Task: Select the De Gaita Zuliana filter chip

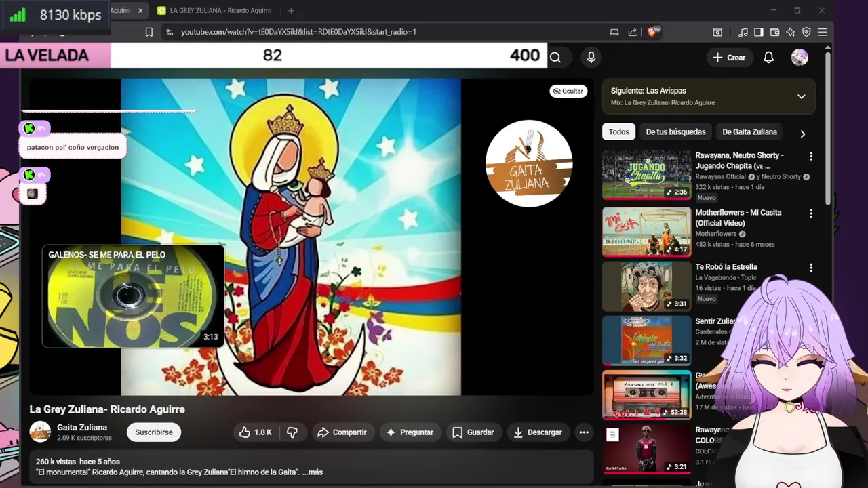Action: coord(749,132)
